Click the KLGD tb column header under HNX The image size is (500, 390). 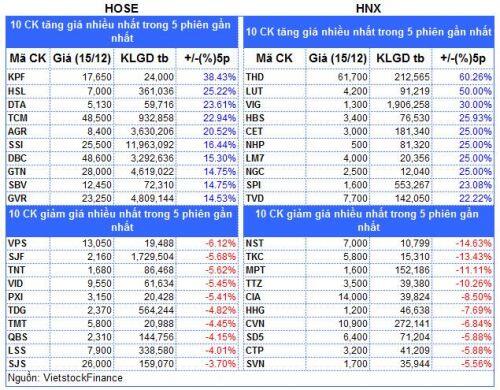tap(400, 58)
